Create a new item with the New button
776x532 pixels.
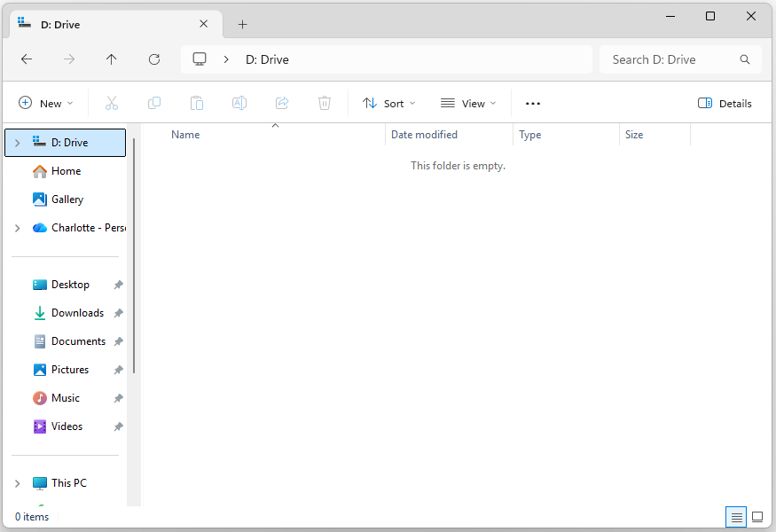(x=45, y=103)
